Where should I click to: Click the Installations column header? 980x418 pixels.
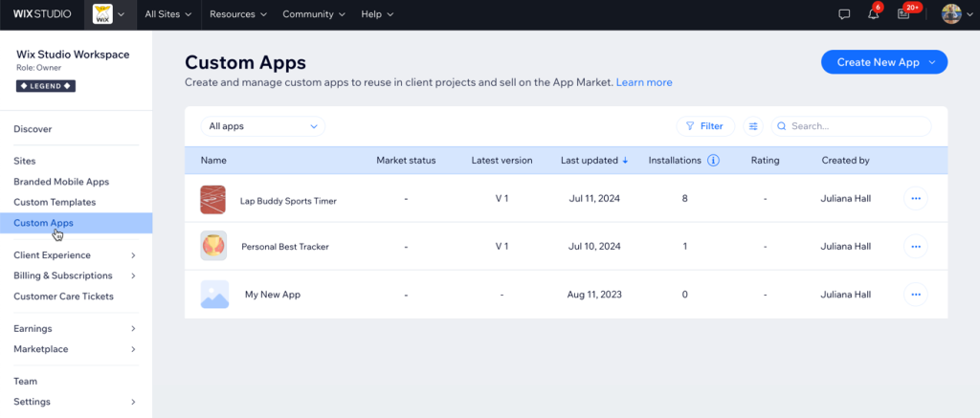[x=675, y=161]
